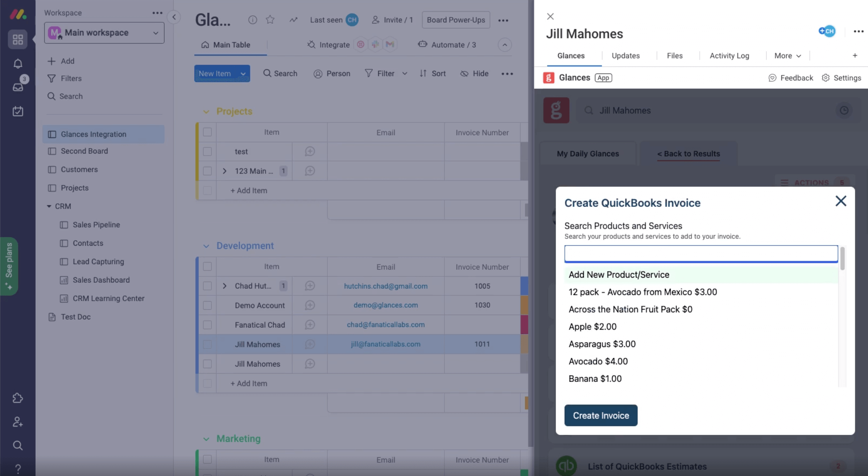Open the Main workspace dropdown

coord(104,33)
